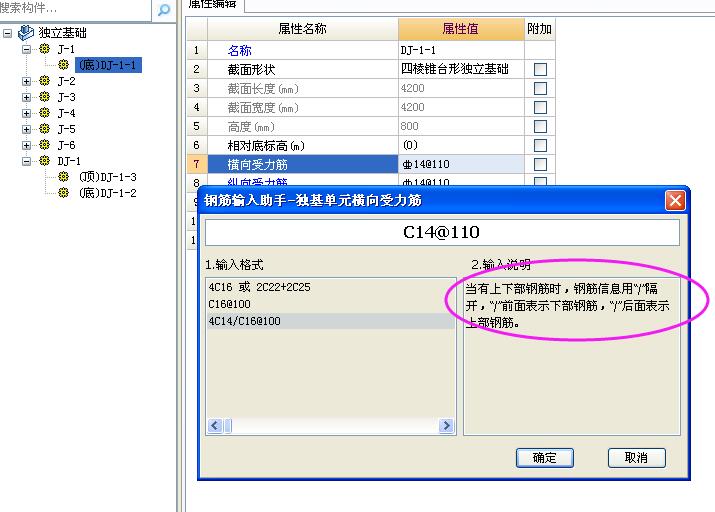Screen dimensions: 715x512
Task: Click the gear icon beside DJ-1
Action: [44, 160]
